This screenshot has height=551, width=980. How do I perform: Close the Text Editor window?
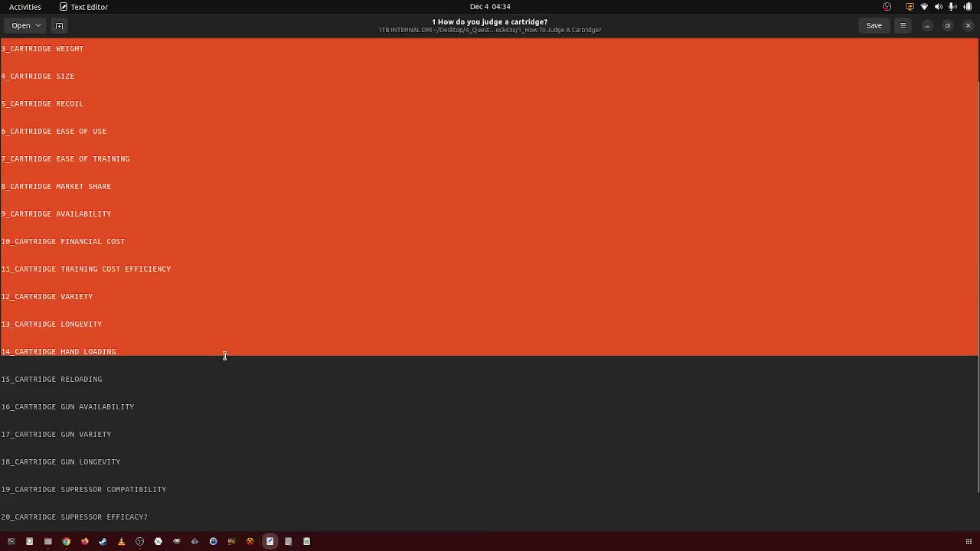(x=968, y=25)
